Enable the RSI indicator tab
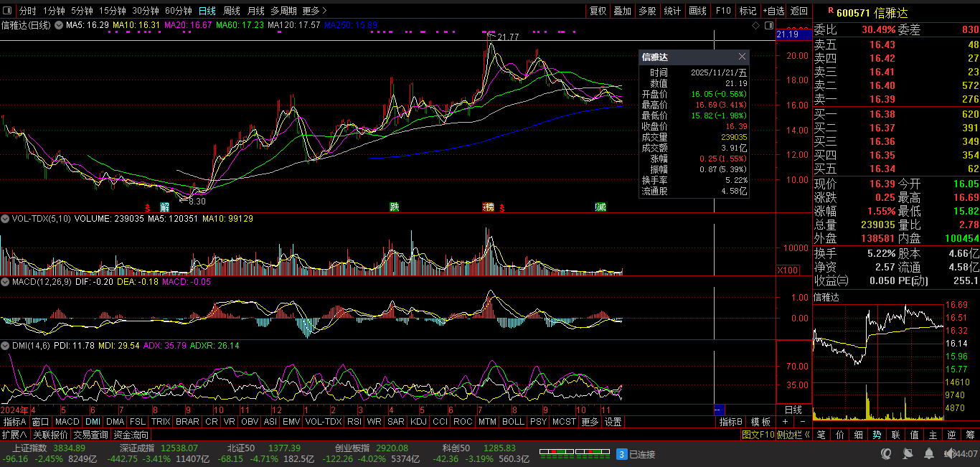This screenshot has width=980, height=467. pyautogui.click(x=354, y=422)
